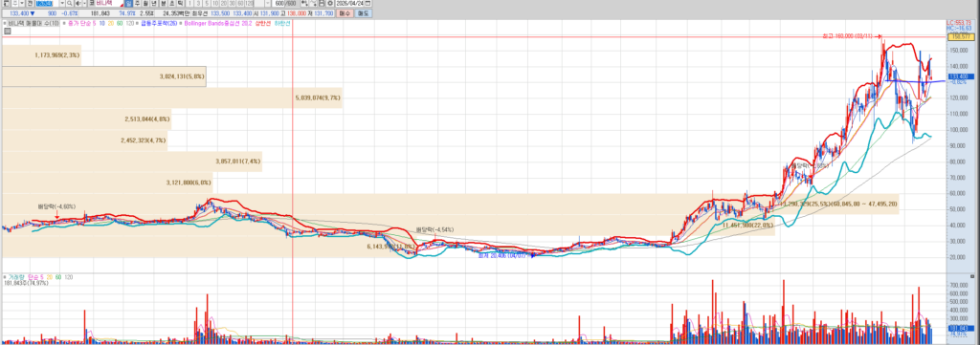The width and height of the screenshot is (980, 345).
Task: Click the 상한선 upper band legend
Action: [263, 23]
